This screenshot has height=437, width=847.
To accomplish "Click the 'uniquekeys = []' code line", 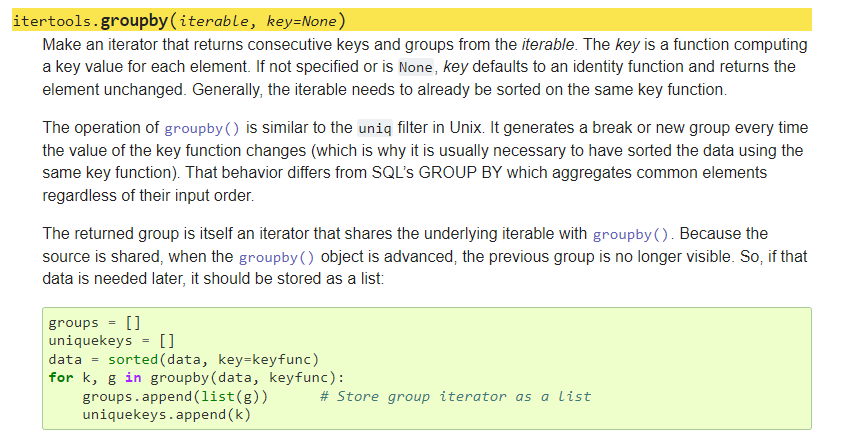I will [111, 341].
